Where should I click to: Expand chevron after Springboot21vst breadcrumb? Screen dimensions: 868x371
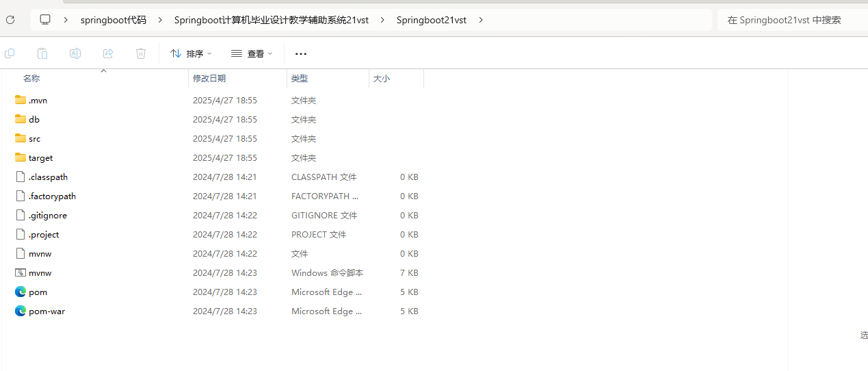pyautogui.click(x=481, y=20)
